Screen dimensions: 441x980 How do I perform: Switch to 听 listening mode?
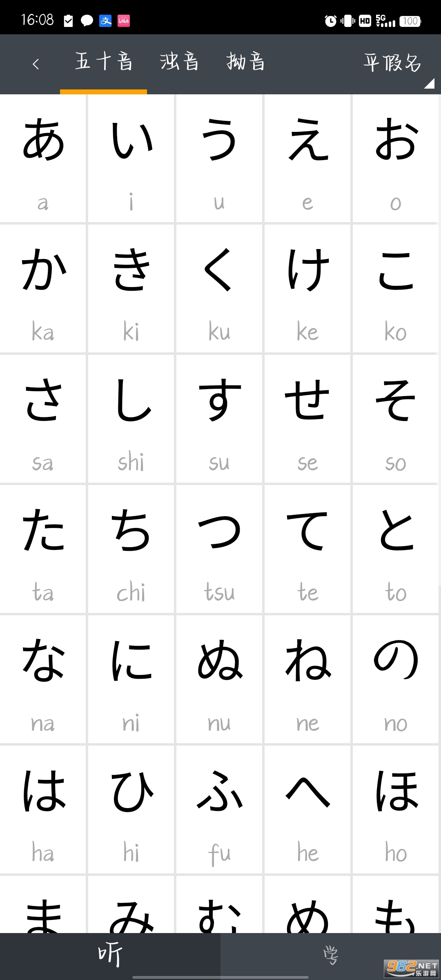(x=110, y=955)
